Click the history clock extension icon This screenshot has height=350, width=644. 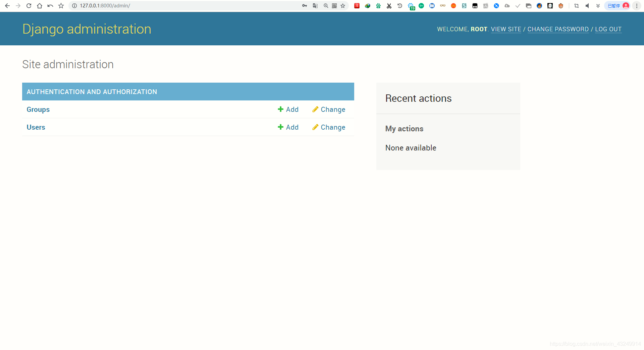(400, 6)
